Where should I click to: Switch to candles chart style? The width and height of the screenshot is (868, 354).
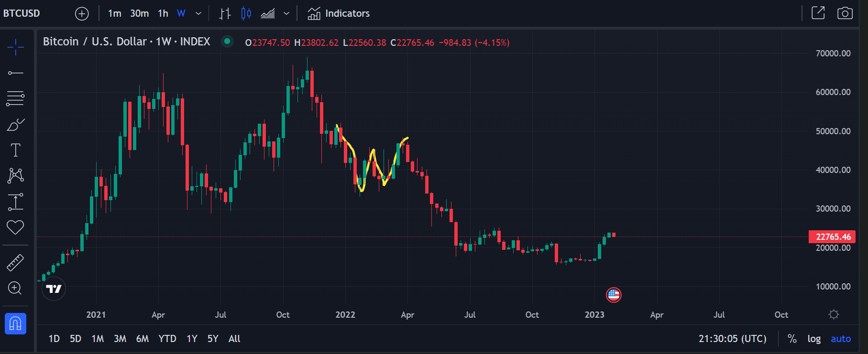[x=246, y=13]
